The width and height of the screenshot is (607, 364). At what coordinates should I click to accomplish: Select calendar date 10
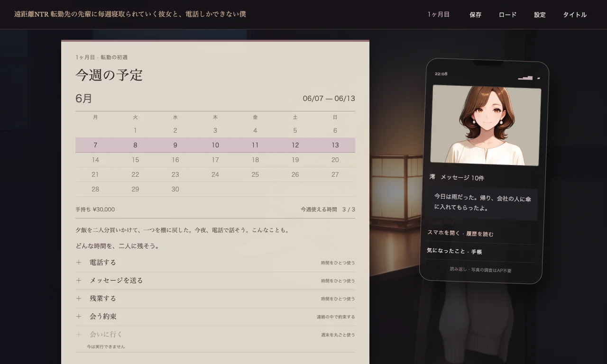[x=215, y=145]
